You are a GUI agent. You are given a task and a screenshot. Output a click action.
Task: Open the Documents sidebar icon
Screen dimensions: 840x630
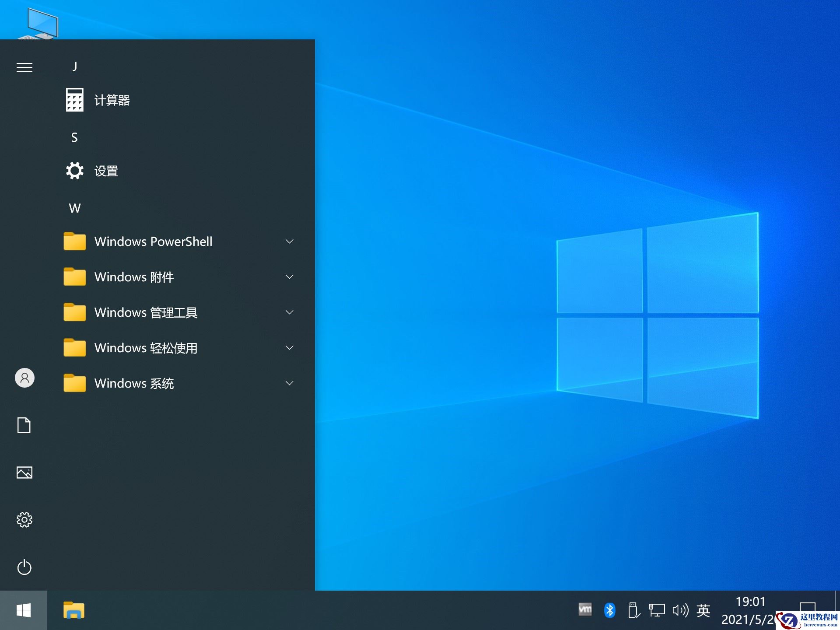coord(24,425)
